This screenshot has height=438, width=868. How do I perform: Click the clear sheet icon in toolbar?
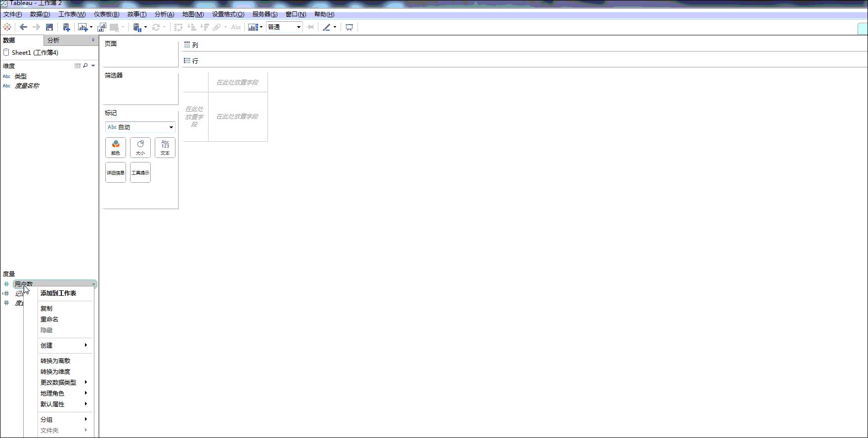tap(114, 27)
